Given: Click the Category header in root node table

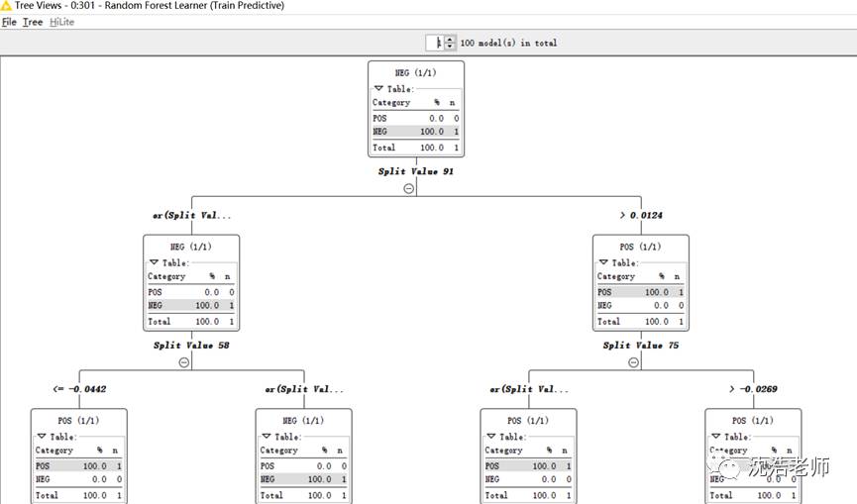Looking at the screenshot, I should click(x=390, y=103).
